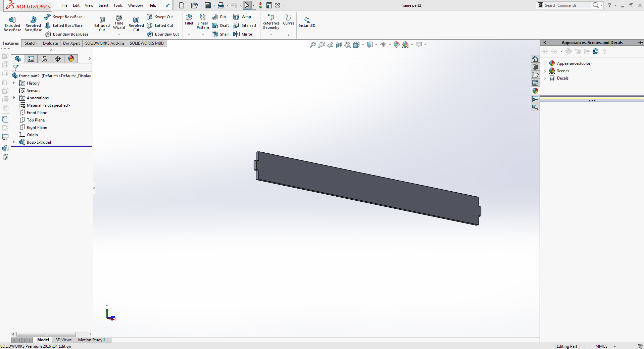Viewport: 644px width, 349px height.
Task: Click the Wrap feature
Action: point(242,17)
